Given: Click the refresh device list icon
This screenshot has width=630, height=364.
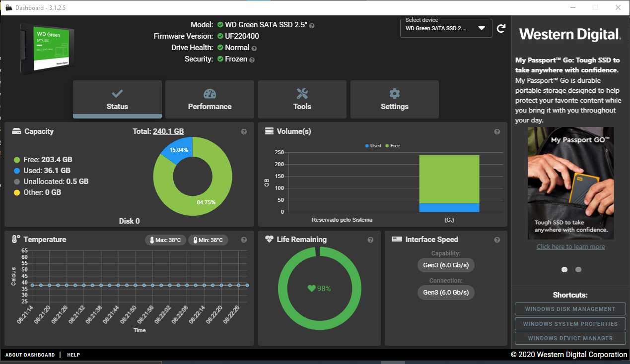Looking at the screenshot, I should [501, 28].
